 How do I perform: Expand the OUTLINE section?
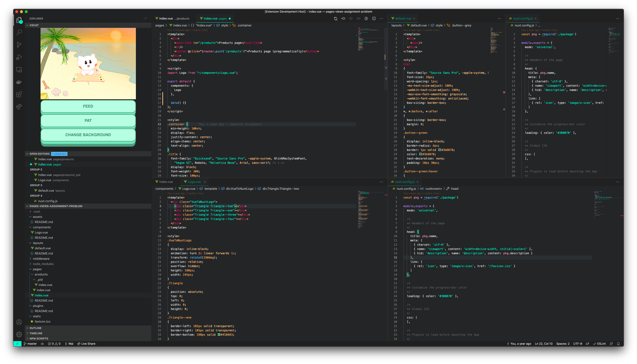pyautogui.click(x=36, y=328)
